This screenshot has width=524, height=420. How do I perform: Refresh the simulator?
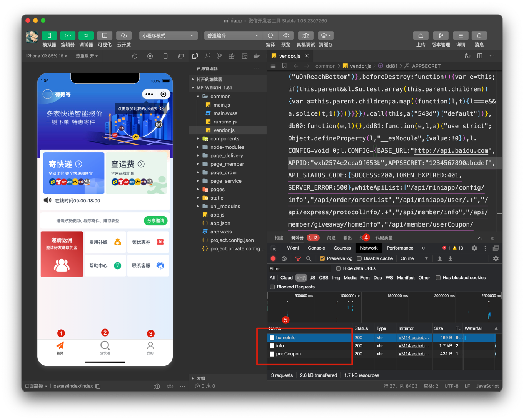coord(135,56)
